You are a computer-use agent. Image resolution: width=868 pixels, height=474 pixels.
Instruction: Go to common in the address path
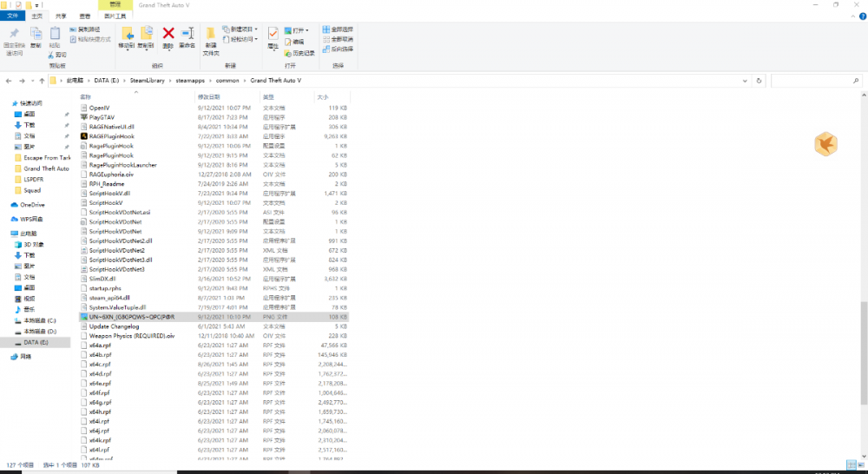[227, 81]
